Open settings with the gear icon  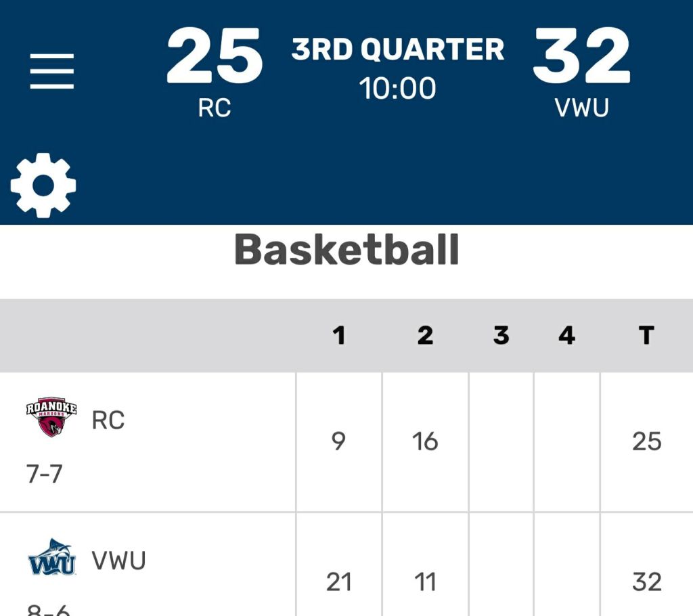pos(43,185)
